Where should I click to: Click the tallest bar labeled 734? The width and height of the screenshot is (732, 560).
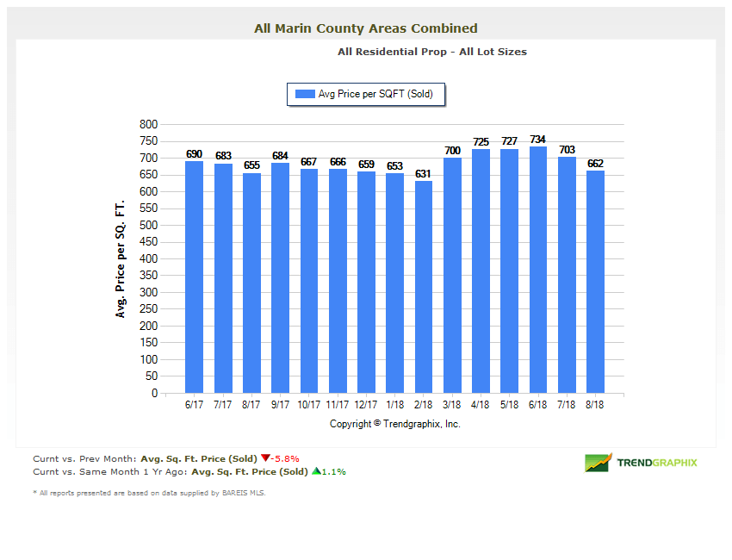537,270
